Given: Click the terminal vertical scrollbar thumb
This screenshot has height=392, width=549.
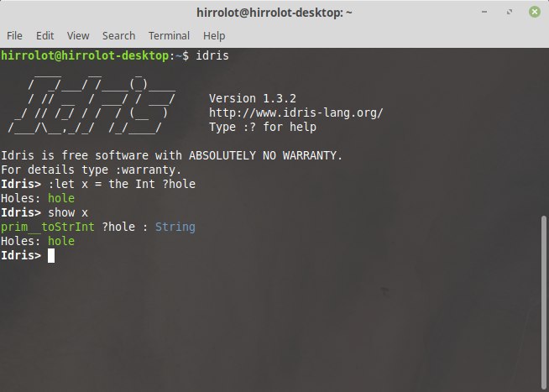Looking at the screenshot, I should [544, 303].
